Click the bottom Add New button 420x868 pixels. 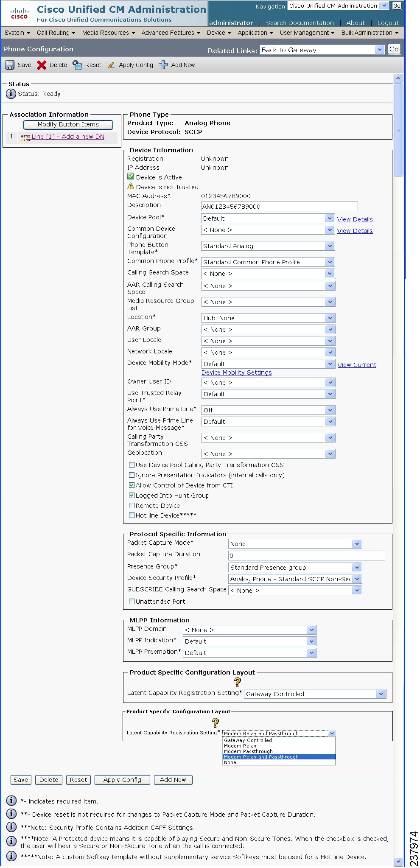point(173,780)
